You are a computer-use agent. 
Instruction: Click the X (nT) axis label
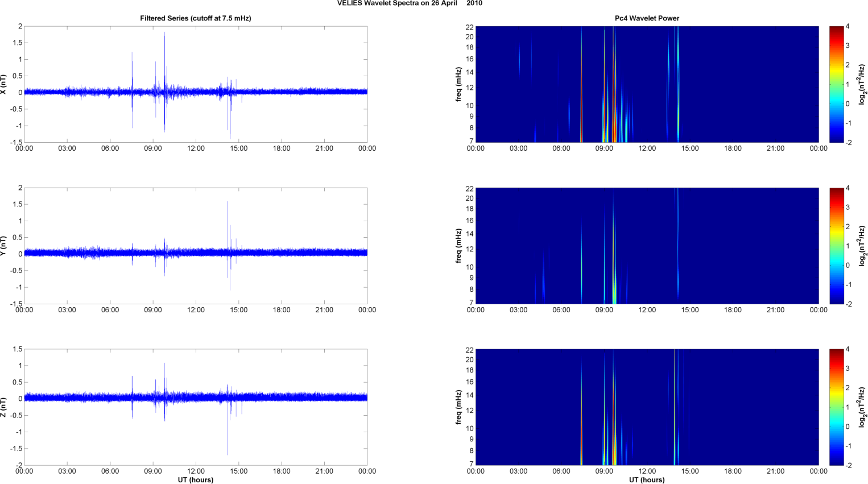(x=4, y=84)
